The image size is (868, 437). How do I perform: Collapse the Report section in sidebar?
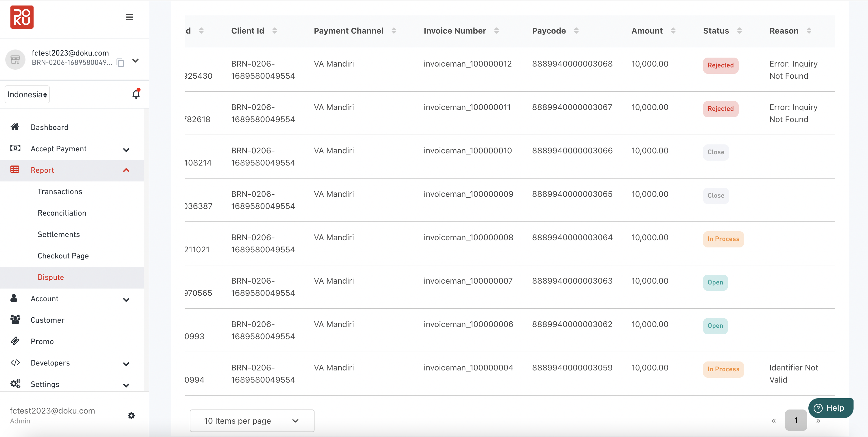[126, 170]
